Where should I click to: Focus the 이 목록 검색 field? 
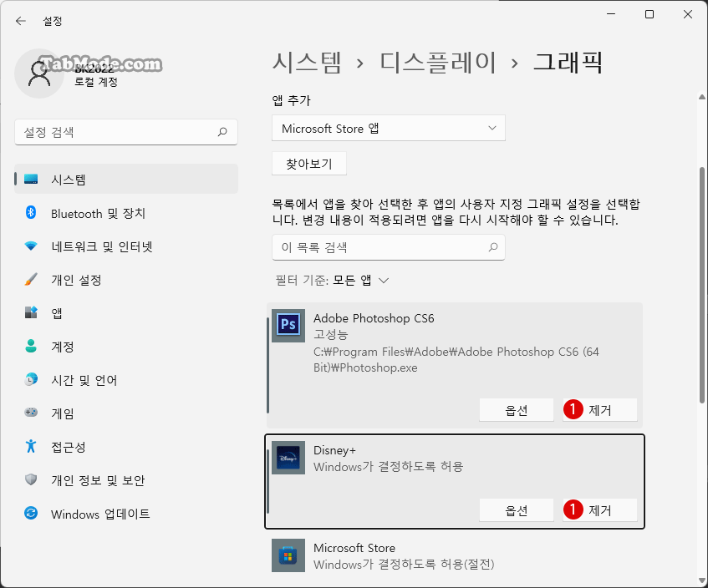(389, 247)
